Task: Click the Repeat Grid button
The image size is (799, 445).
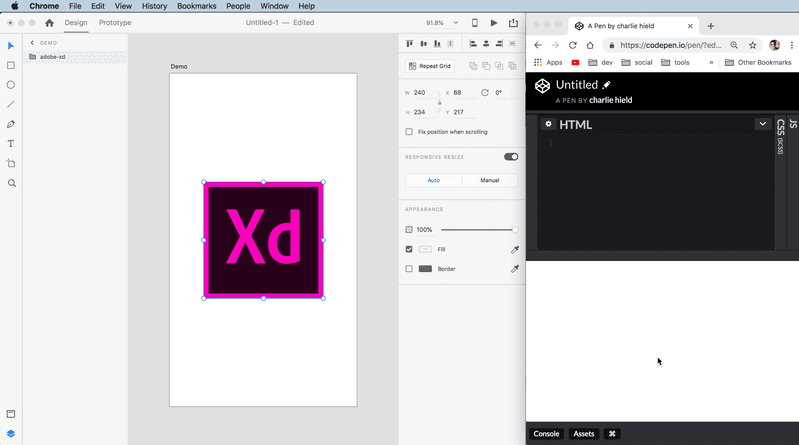Action: tap(430, 66)
